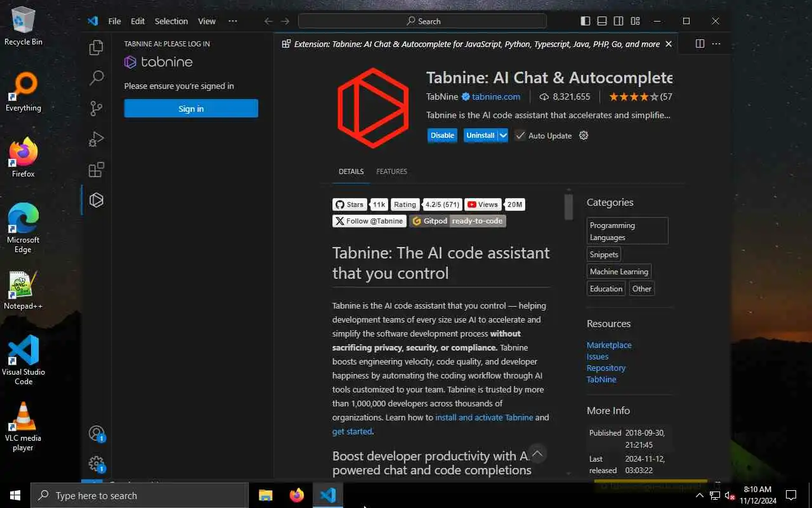
Task: Open the Explorer view in activity bar
Action: [96, 48]
